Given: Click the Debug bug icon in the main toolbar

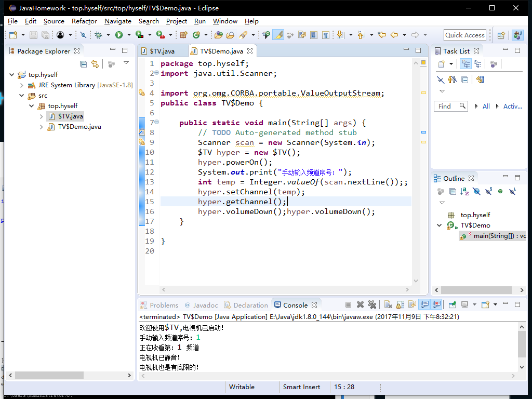Looking at the screenshot, I should coord(98,35).
